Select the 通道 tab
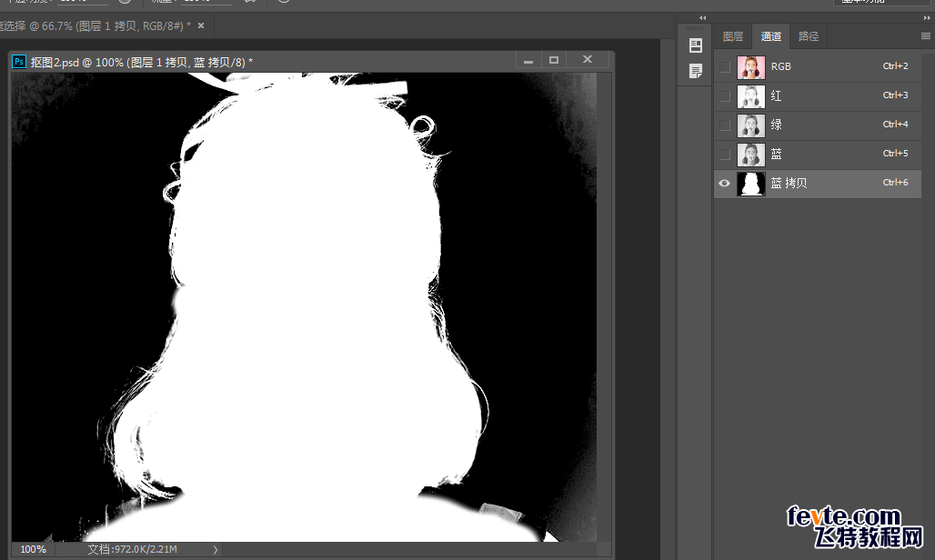The width and height of the screenshot is (935, 560). tap(771, 36)
